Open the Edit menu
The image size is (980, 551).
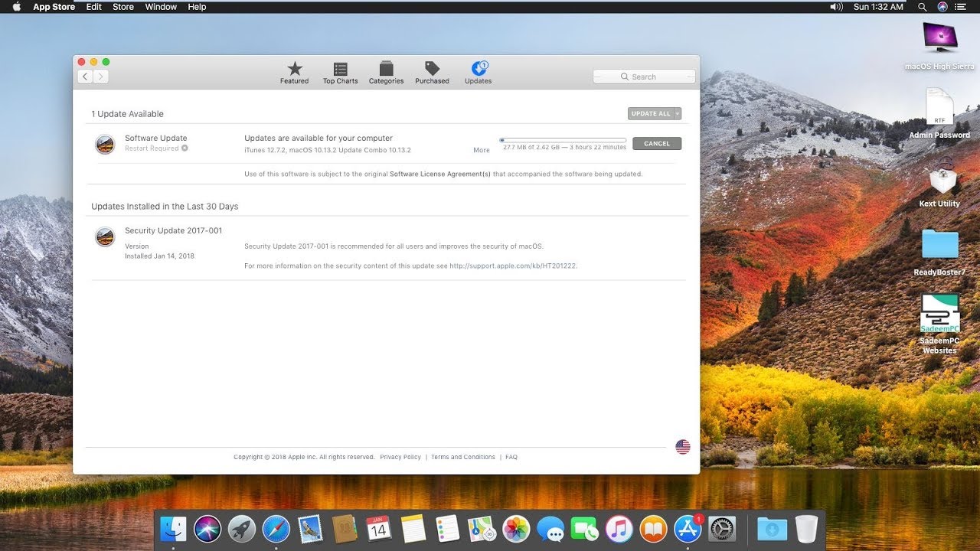[93, 7]
